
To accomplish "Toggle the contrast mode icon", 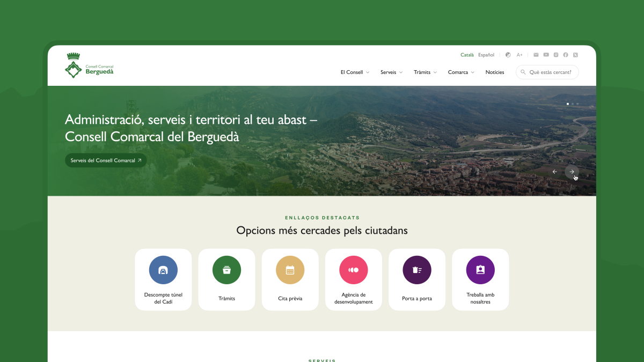I will (x=508, y=55).
